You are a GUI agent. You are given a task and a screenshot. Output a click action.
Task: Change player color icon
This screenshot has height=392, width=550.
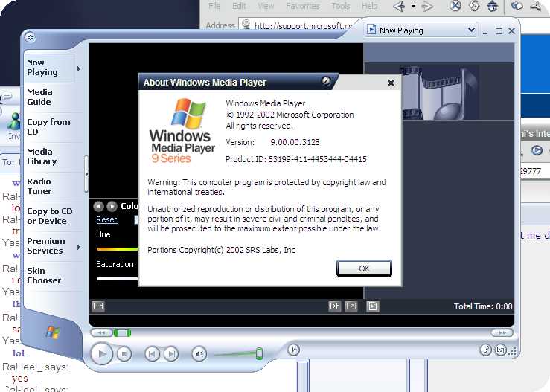coord(485,350)
